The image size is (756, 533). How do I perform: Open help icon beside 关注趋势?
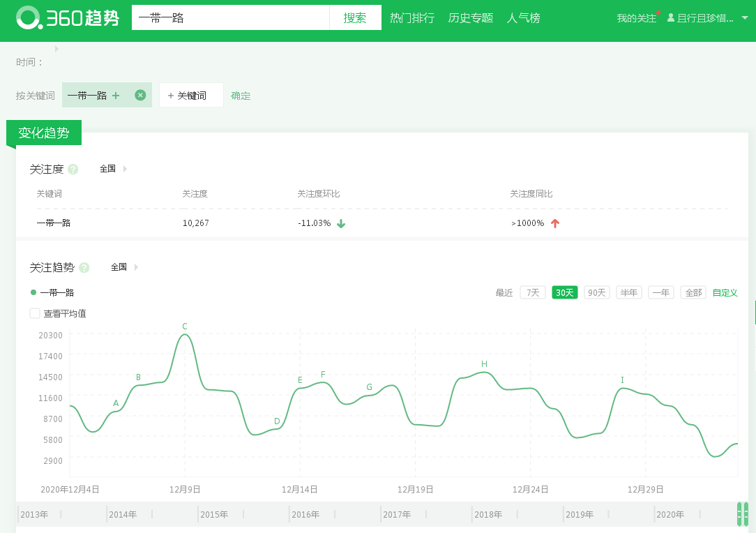(84, 267)
